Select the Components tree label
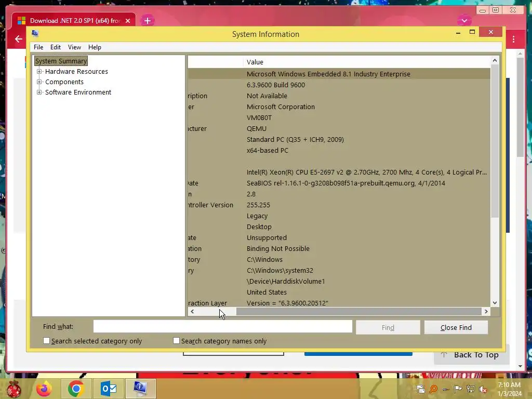 point(64,82)
